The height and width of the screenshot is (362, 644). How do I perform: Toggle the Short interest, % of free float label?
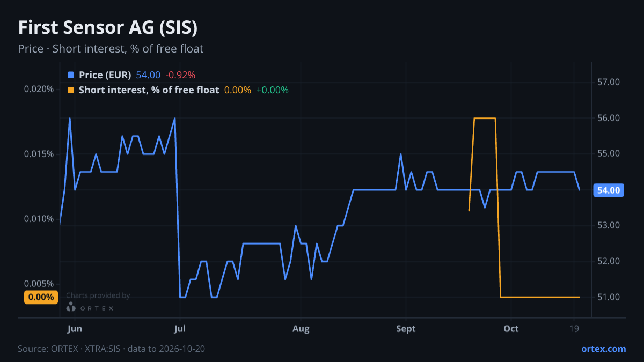tap(149, 90)
